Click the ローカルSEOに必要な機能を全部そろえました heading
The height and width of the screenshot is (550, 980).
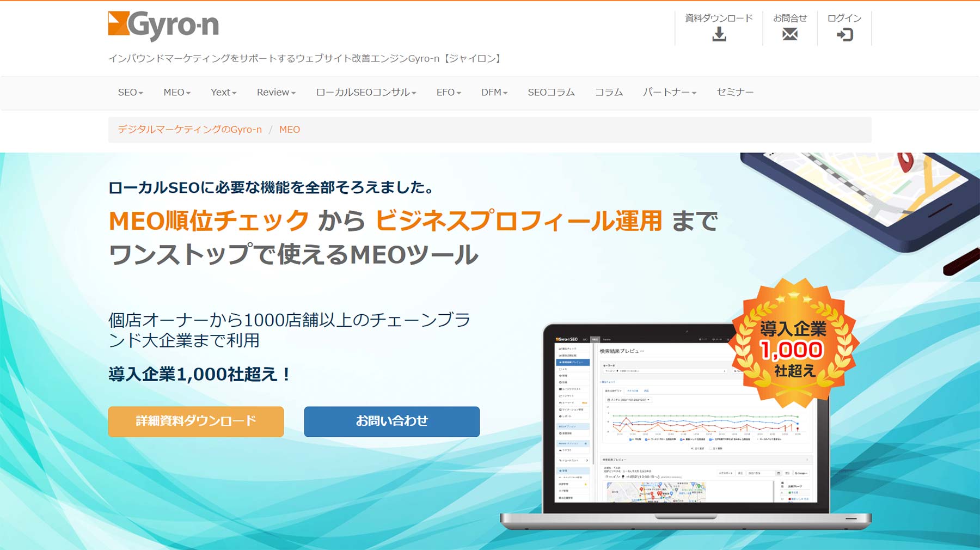click(x=271, y=188)
